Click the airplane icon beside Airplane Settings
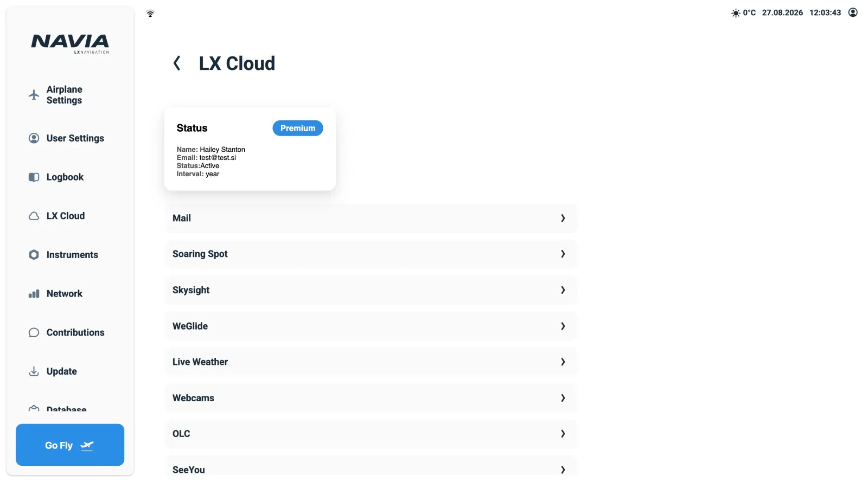The width and height of the screenshot is (868, 488). coord(34,95)
